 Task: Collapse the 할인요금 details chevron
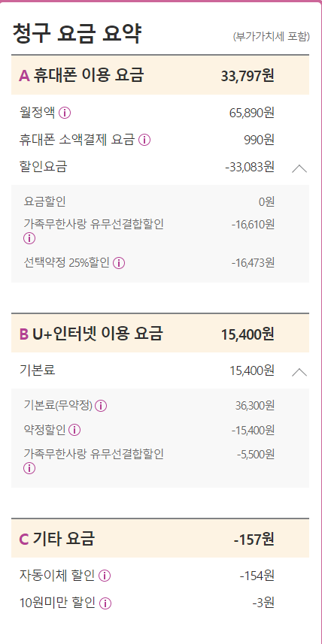coord(299,168)
